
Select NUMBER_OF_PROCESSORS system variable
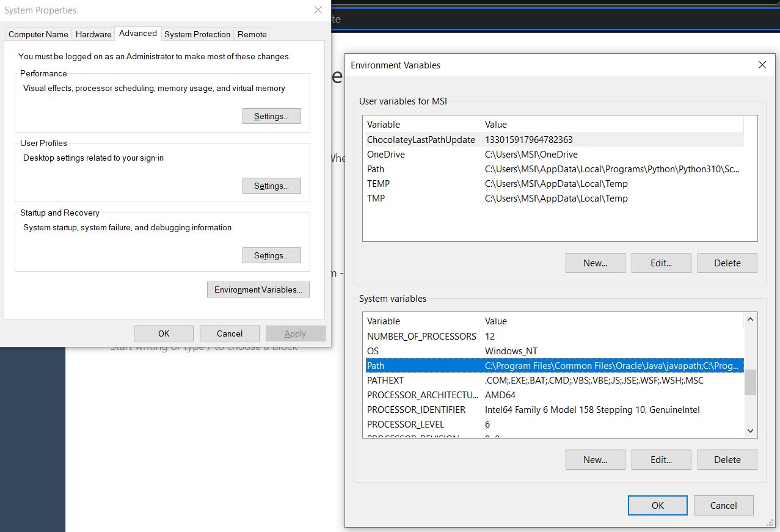[x=554, y=337]
